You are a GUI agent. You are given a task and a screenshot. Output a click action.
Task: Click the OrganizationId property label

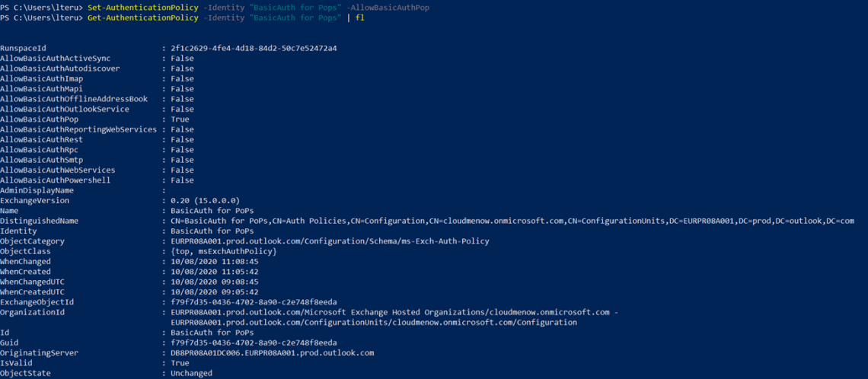(x=32, y=312)
